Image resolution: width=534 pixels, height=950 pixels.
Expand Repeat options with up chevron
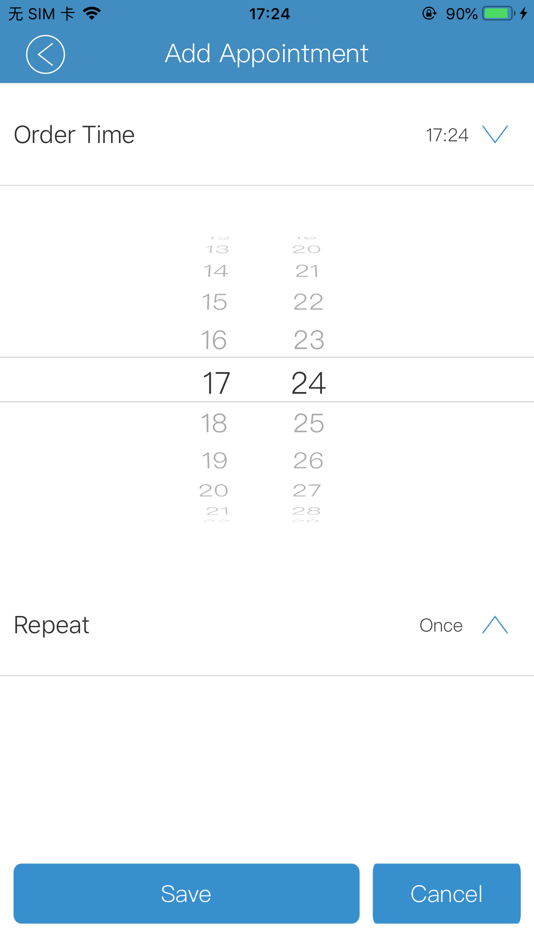tap(495, 625)
